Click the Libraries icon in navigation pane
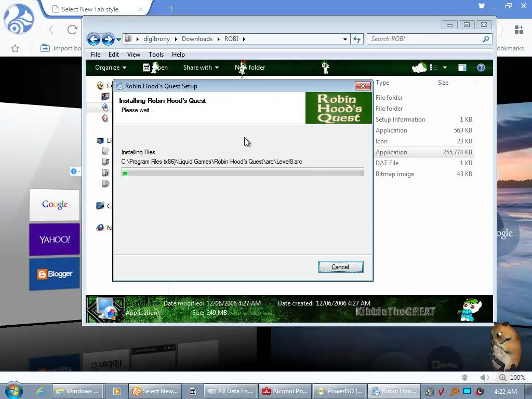 [x=100, y=140]
